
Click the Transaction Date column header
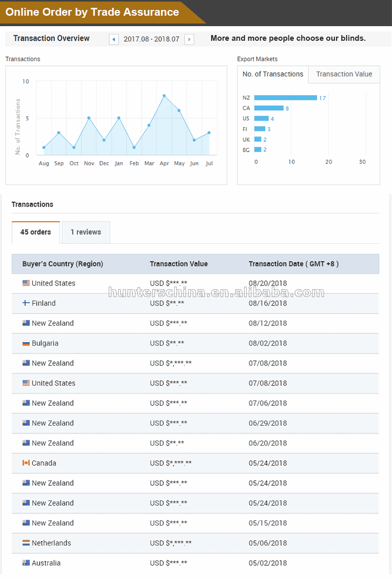[x=293, y=264]
